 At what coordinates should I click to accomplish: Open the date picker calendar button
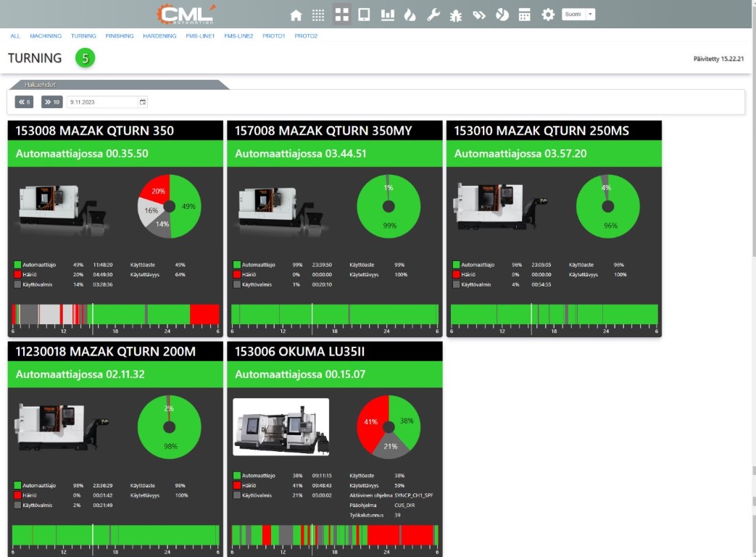tap(143, 102)
